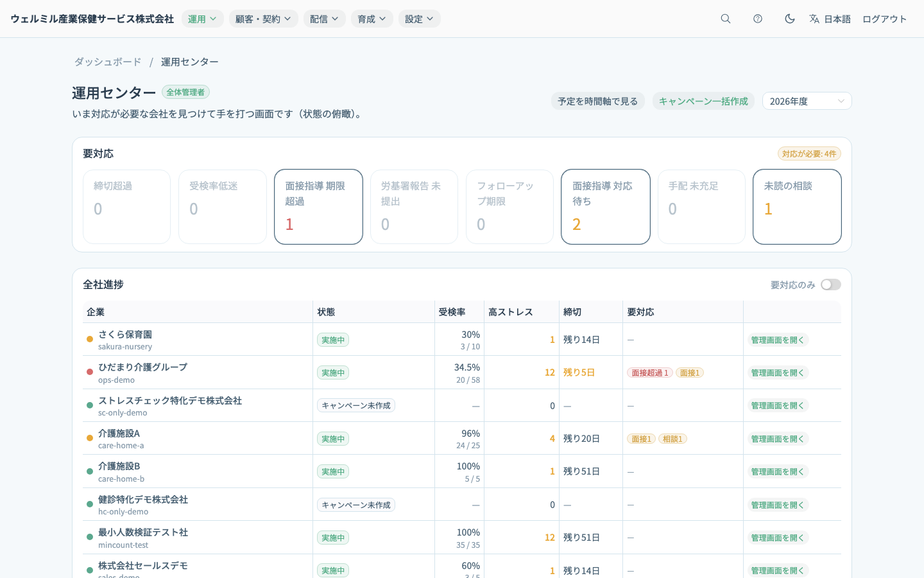
Task: Go to ダッシュボード breadcrumb
Action: click(108, 62)
